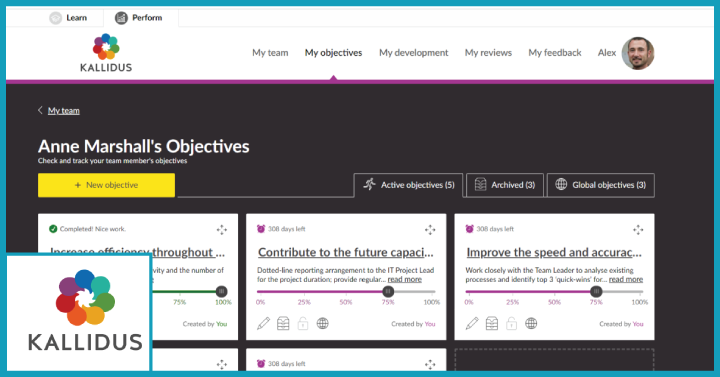
Task: Open My development page
Action: 413,53
